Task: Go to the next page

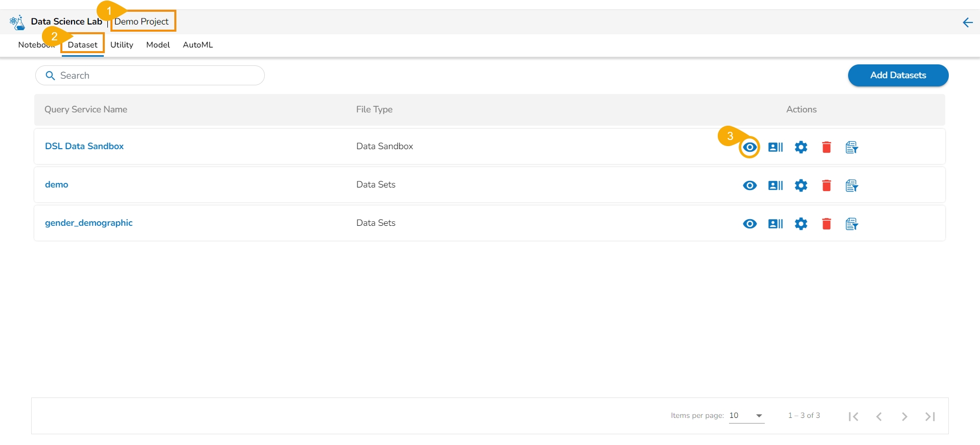Action: (904, 416)
